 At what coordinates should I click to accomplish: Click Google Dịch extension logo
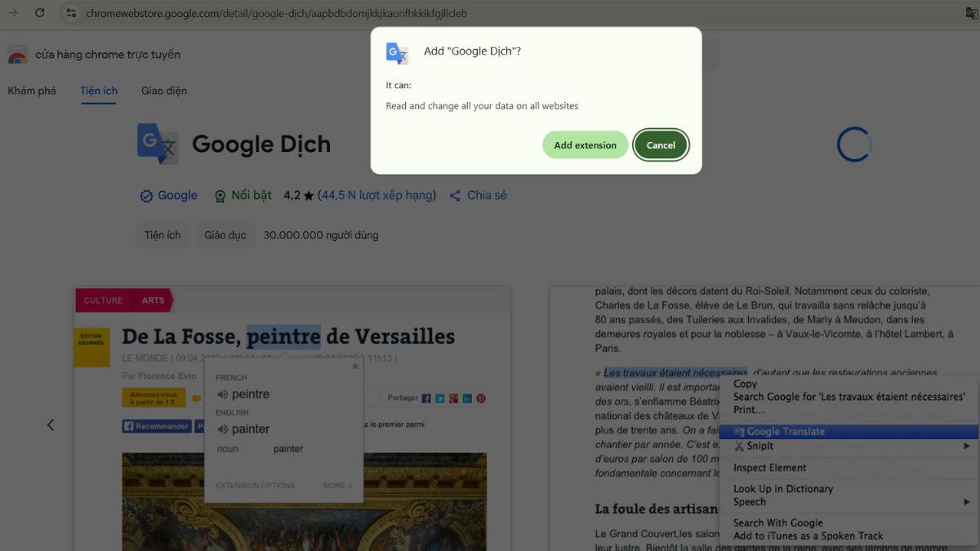158,144
